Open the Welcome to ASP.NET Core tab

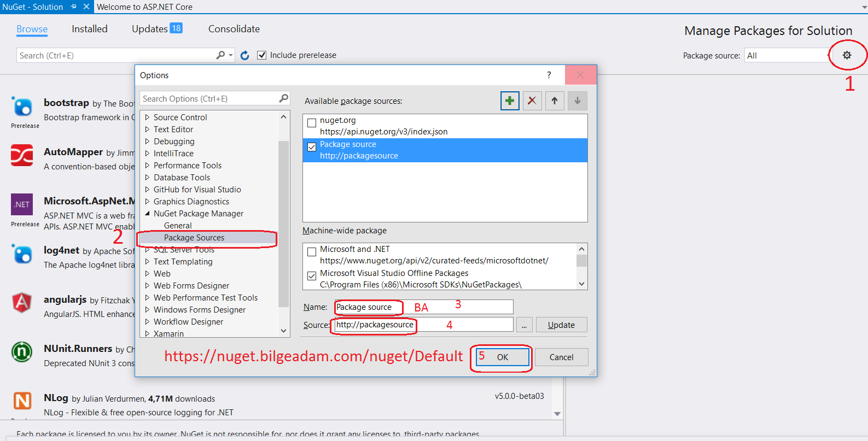[144, 7]
